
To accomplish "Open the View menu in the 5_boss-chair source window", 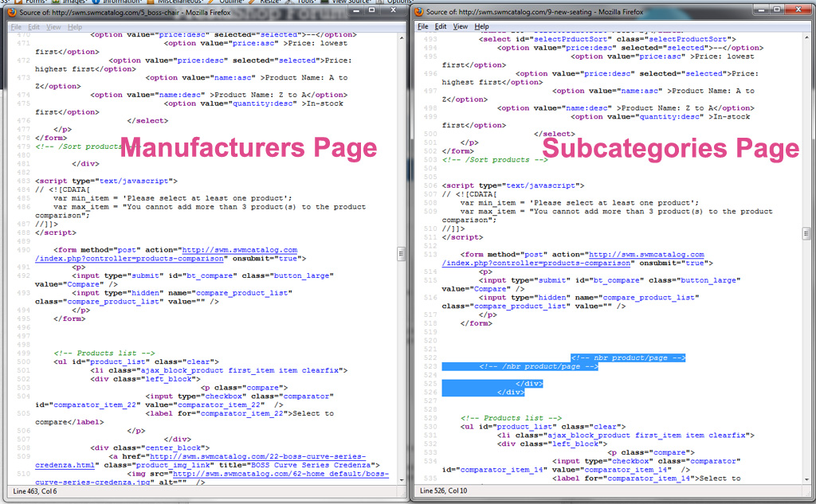I will tap(53, 27).
